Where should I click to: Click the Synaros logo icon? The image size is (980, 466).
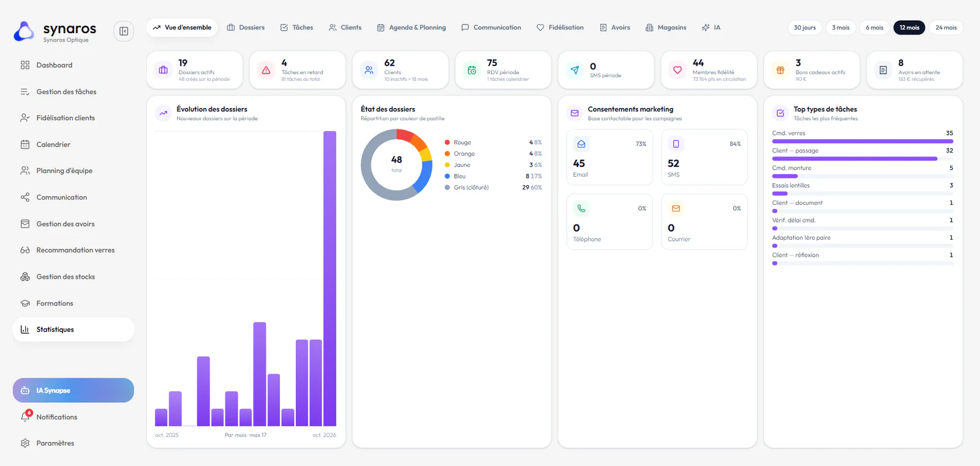(24, 31)
